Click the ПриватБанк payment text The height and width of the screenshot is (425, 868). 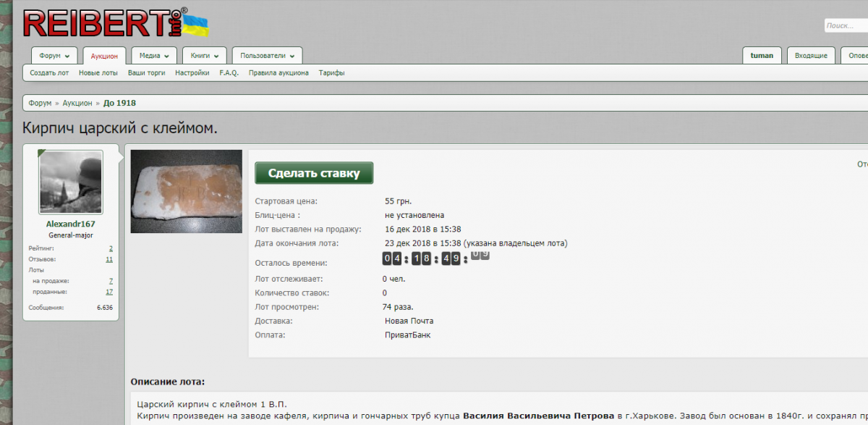[407, 335]
